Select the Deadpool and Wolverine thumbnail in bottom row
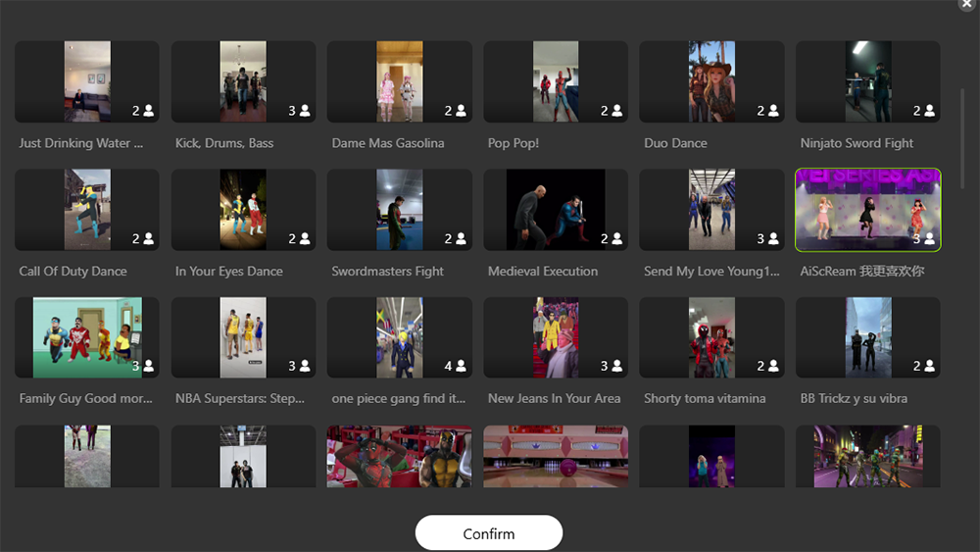980x552 pixels. coord(400,456)
